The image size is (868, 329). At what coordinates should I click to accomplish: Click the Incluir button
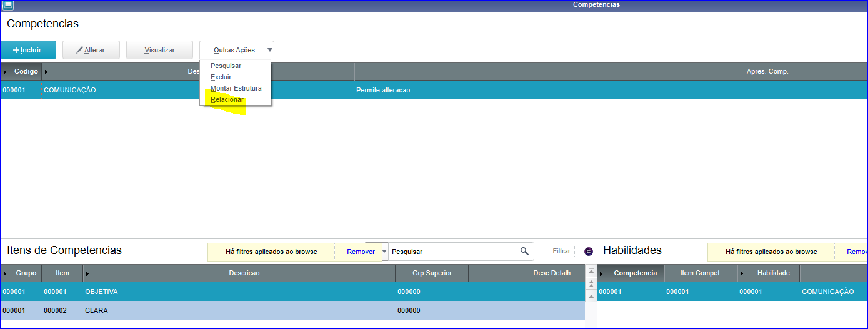pyautogui.click(x=28, y=50)
